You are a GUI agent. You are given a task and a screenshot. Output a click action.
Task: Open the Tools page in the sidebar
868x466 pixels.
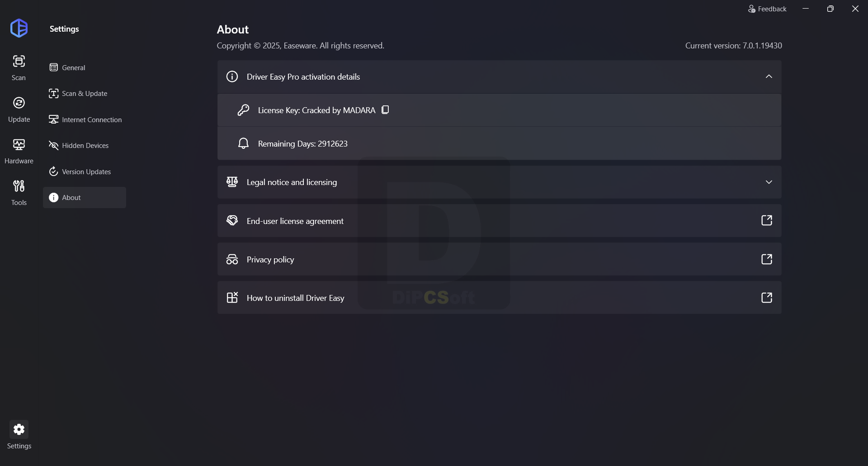(x=19, y=193)
